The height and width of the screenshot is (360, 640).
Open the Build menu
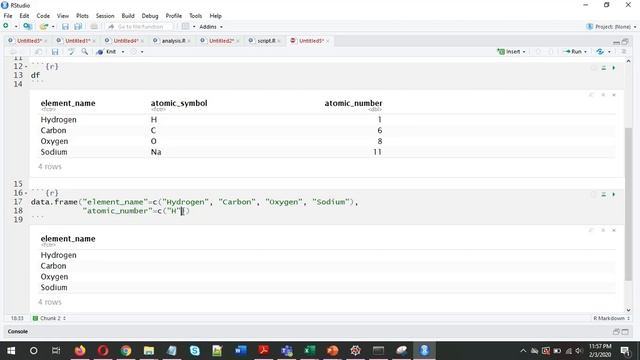128,16
